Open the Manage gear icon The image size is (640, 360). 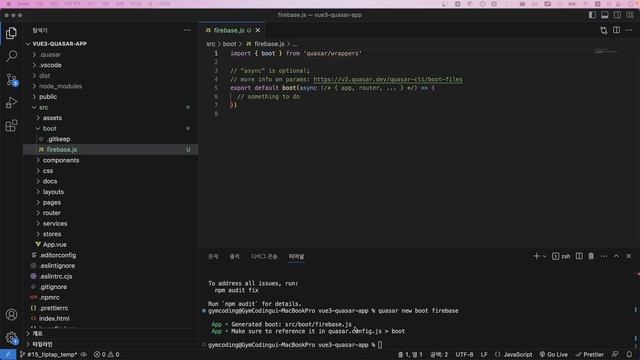(11, 338)
